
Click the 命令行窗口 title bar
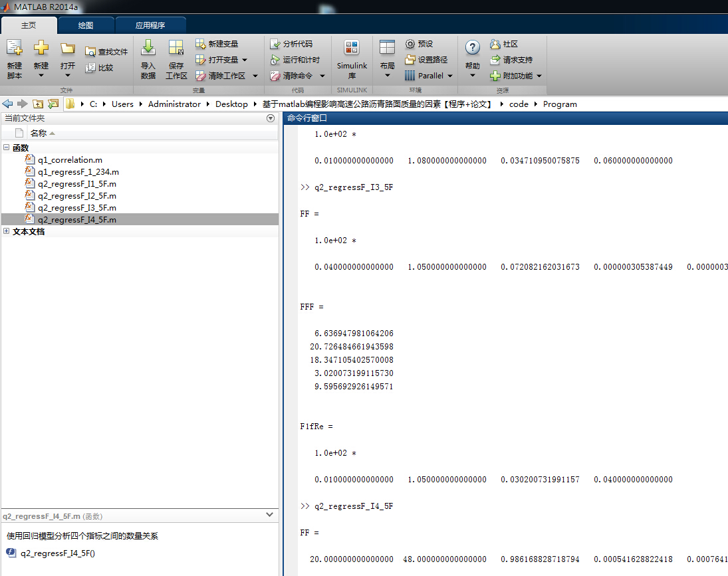pos(505,118)
